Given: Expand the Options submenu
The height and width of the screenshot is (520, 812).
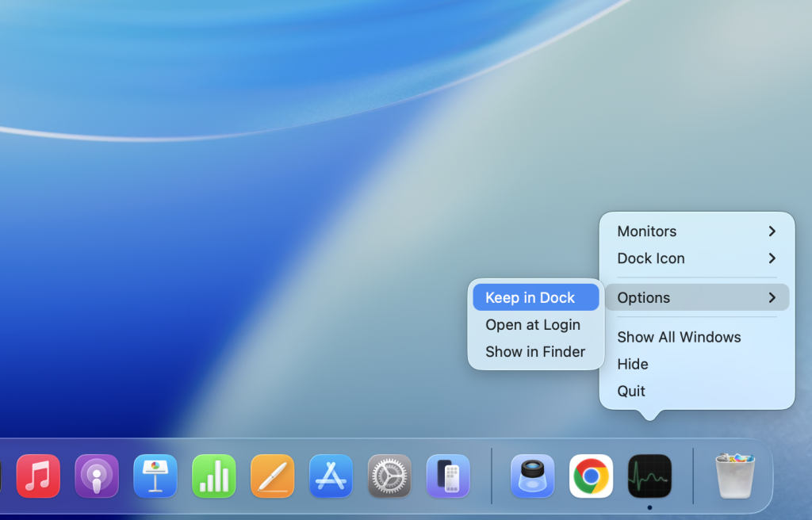Looking at the screenshot, I should (x=697, y=297).
